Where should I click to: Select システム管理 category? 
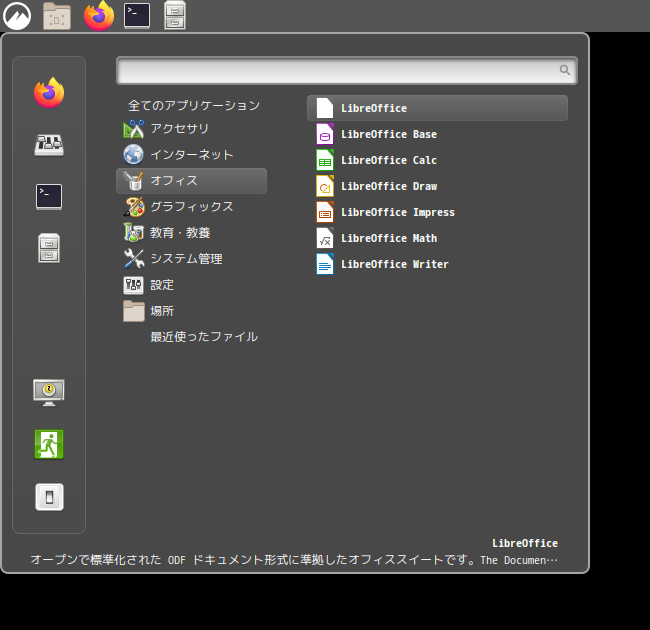tap(192, 259)
